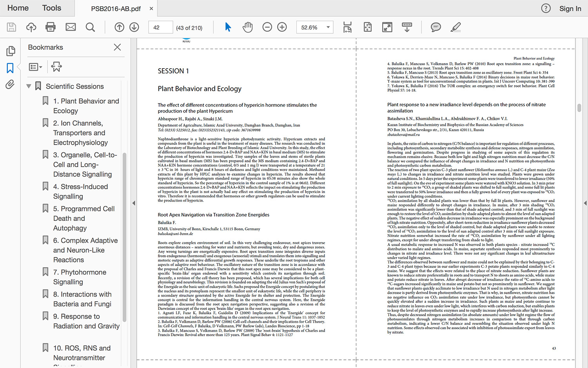588x368 pixels.
Task: Click the sbatasheva@mail.ru email text
Action: tap(403, 135)
